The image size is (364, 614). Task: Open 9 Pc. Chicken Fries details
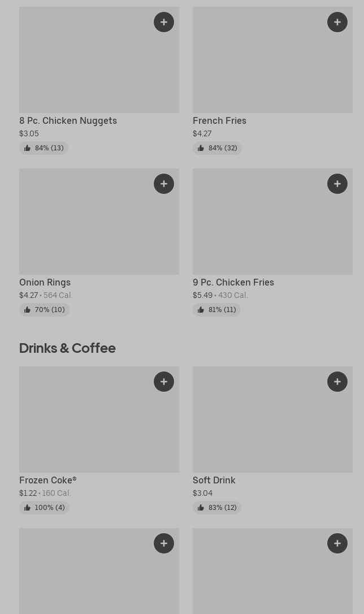tap(233, 282)
